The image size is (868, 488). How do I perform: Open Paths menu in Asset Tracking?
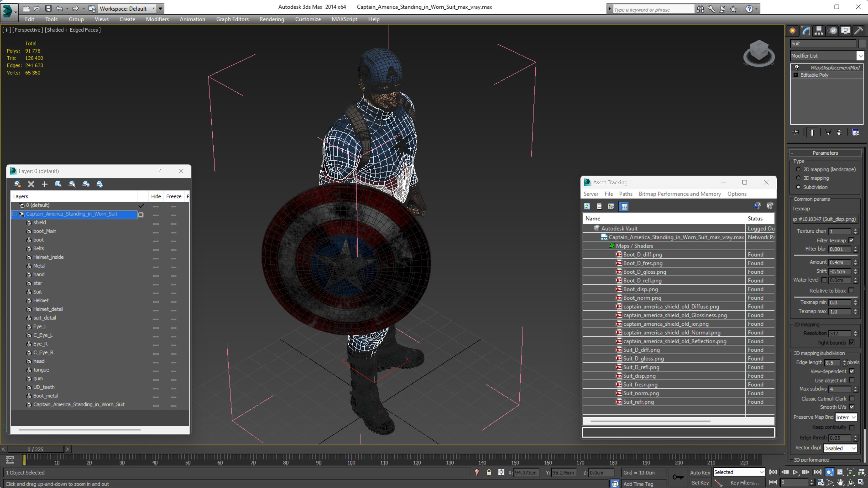(x=626, y=194)
